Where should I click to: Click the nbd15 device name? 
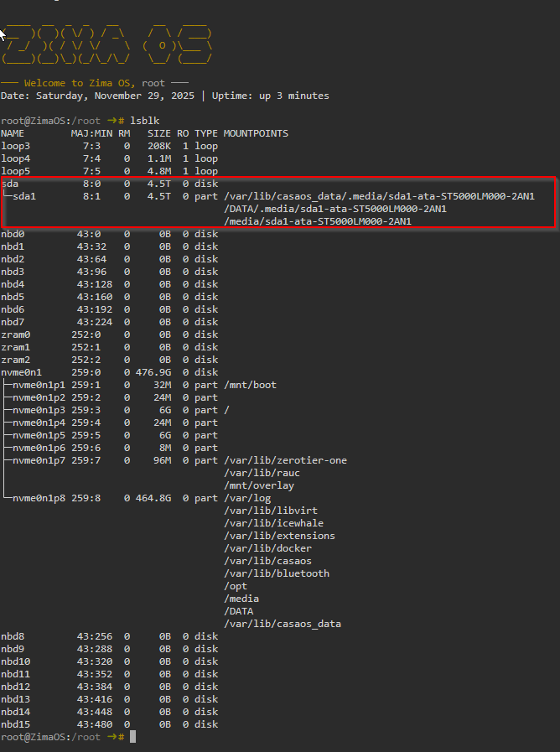tap(15, 724)
